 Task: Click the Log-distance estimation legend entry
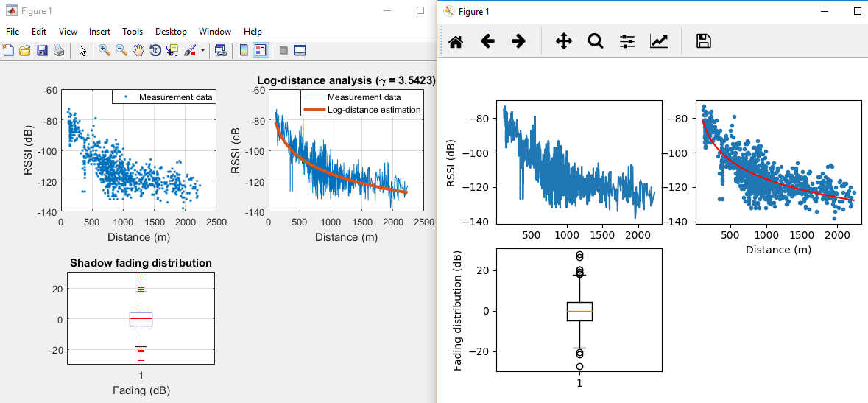click(x=362, y=110)
